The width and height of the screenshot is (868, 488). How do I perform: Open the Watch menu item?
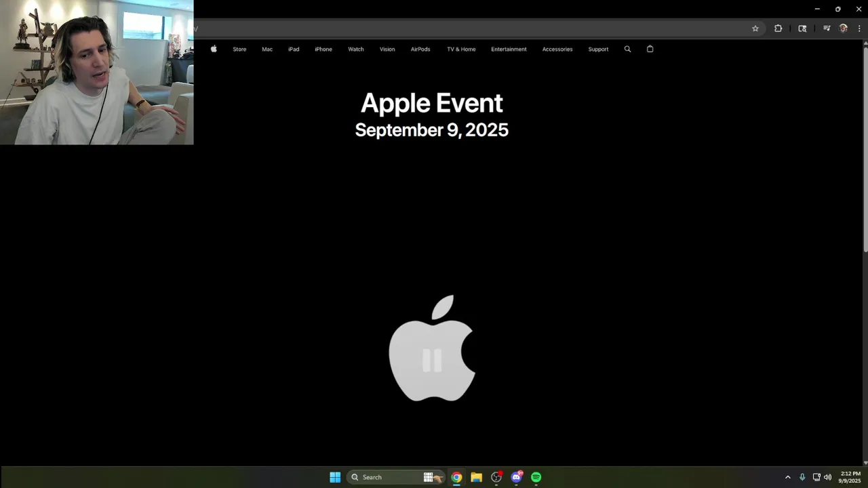[356, 49]
